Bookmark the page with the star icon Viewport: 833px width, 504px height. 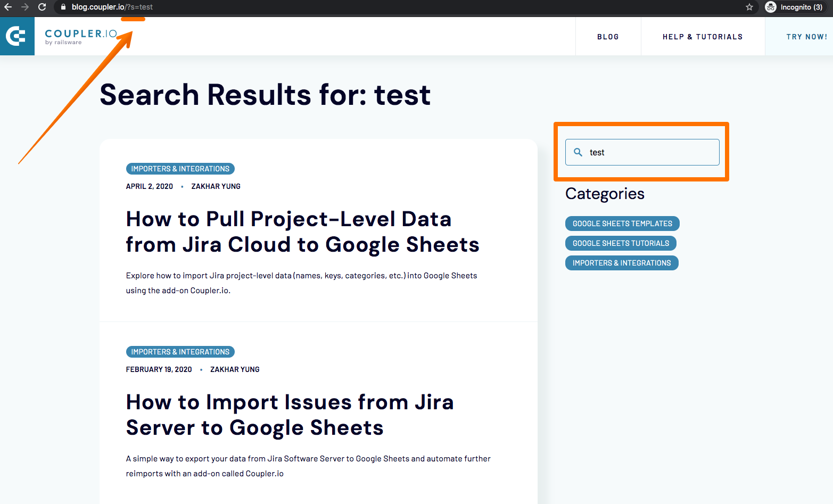(x=749, y=7)
